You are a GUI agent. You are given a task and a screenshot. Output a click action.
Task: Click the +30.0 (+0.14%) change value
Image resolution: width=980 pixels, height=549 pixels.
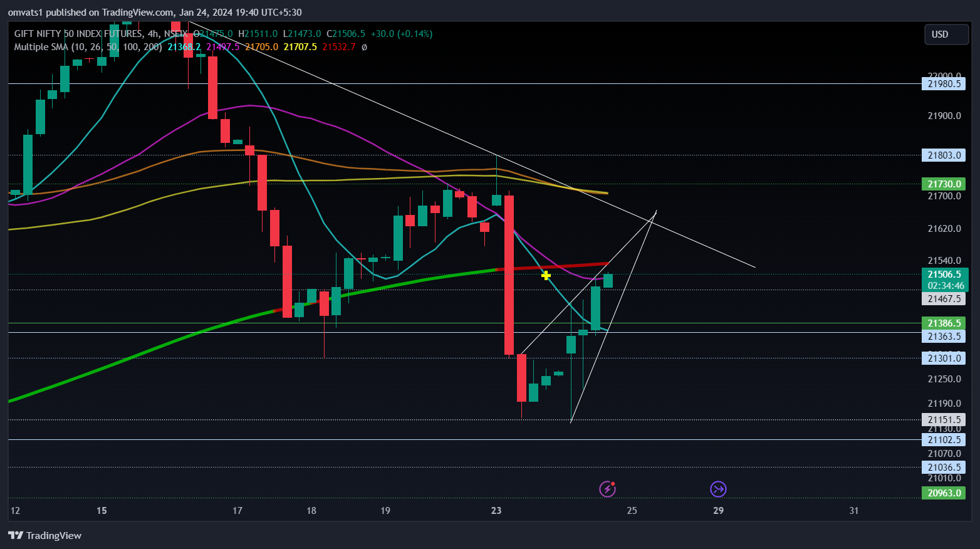(x=402, y=34)
